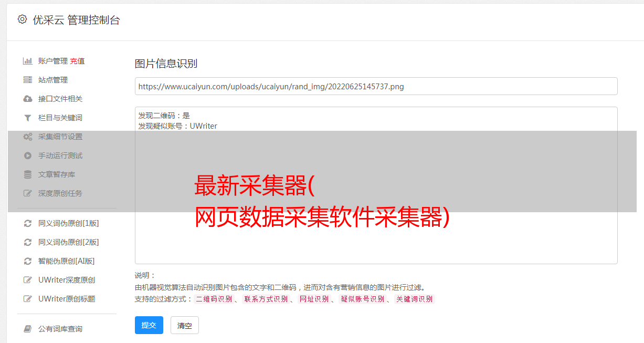Viewport: 644px width, 343px height.
Task: Click the red 充值 link
Action: pyautogui.click(x=77, y=61)
